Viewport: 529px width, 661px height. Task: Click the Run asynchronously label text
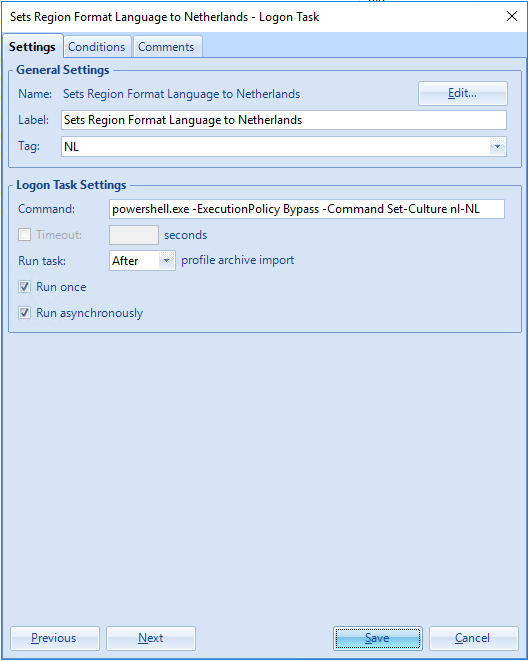[89, 313]
